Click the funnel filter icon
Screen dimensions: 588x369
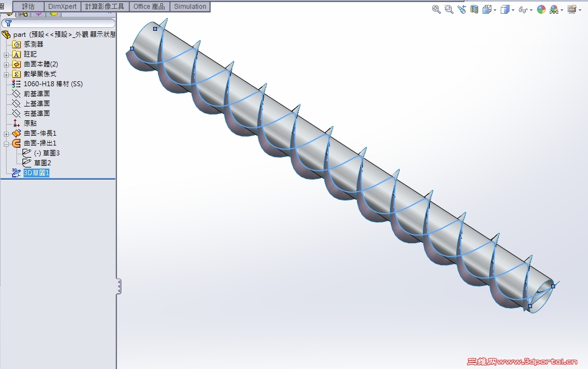[x=8, y=23]
